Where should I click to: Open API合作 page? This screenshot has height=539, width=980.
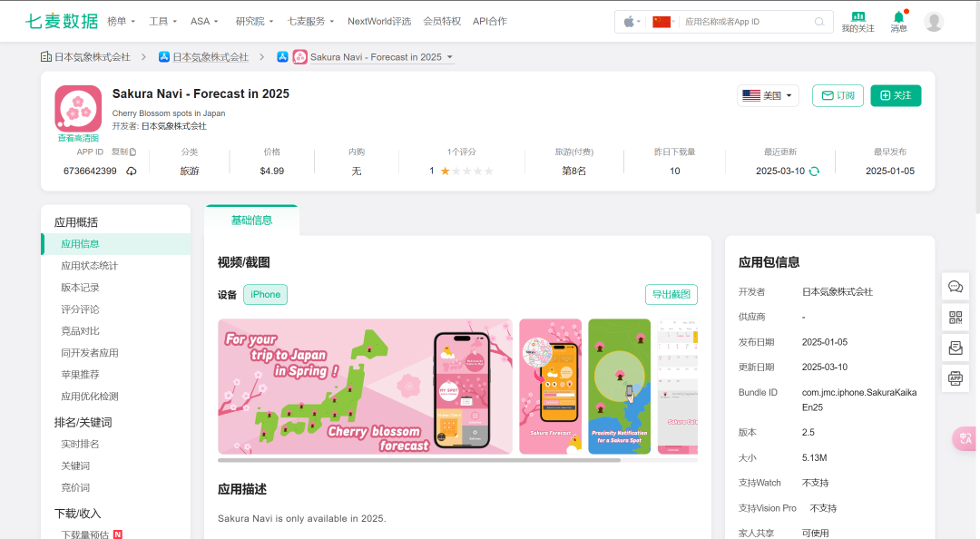pyautogui.click(x=489, y=21)
